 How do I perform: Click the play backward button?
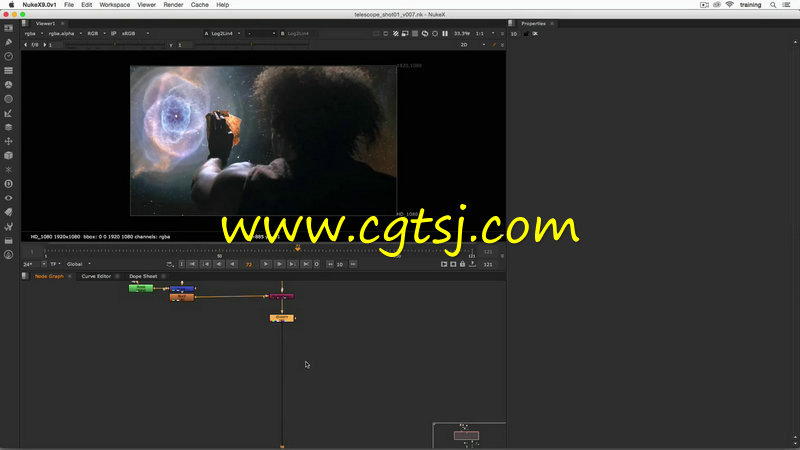232,264
